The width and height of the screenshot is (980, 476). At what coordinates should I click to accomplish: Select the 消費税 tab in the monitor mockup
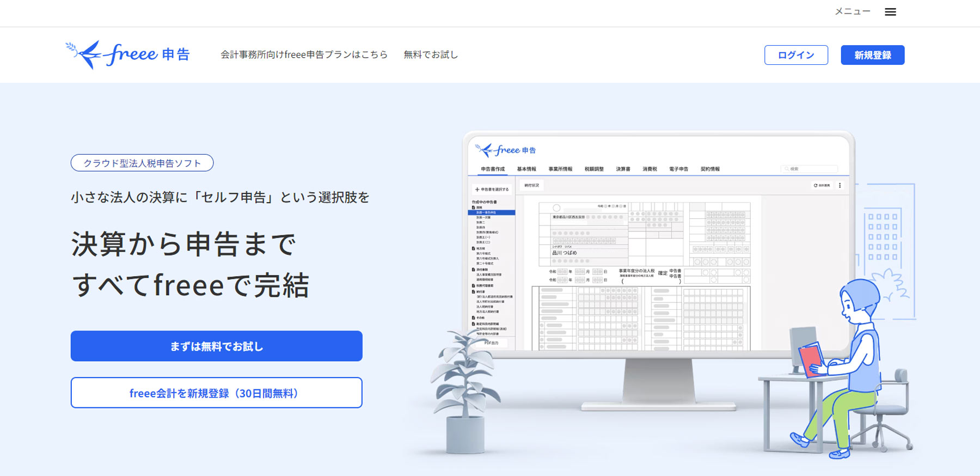coord(650,169)
